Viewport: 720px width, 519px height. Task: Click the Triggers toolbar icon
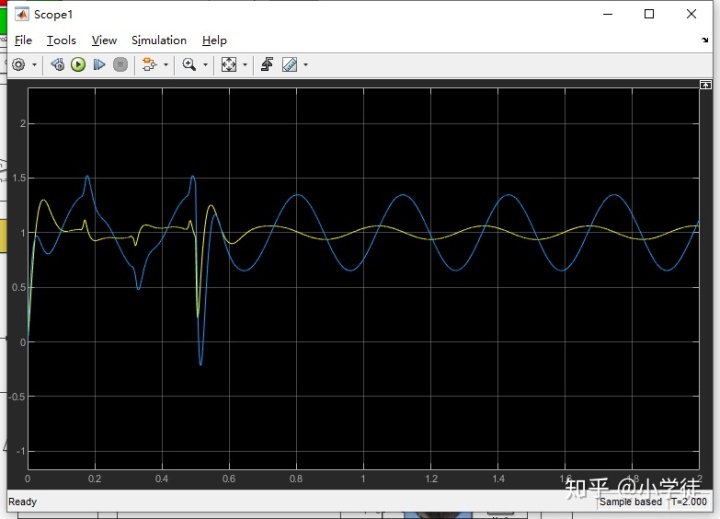[x=267, y=65]
